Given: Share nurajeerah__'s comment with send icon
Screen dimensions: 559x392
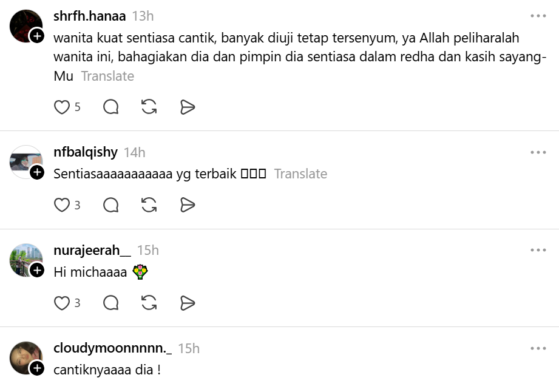Looking at the screenshot, I should (188, 303).
